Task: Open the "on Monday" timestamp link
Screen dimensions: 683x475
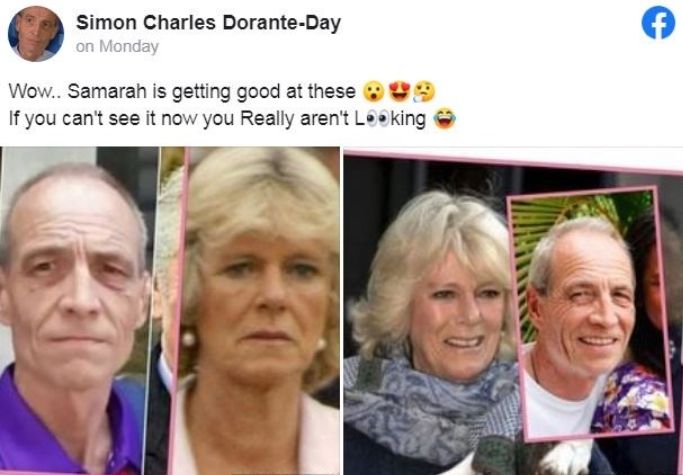Action: [117, 46]
